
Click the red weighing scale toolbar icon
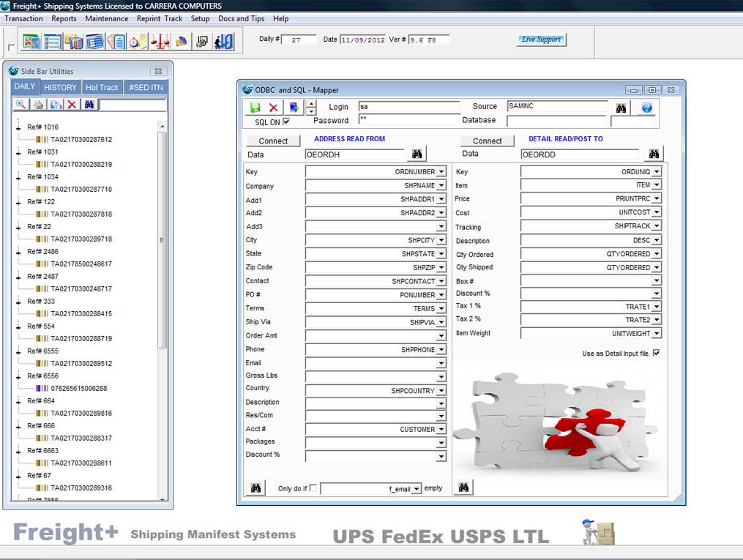[x=160, y=42]
